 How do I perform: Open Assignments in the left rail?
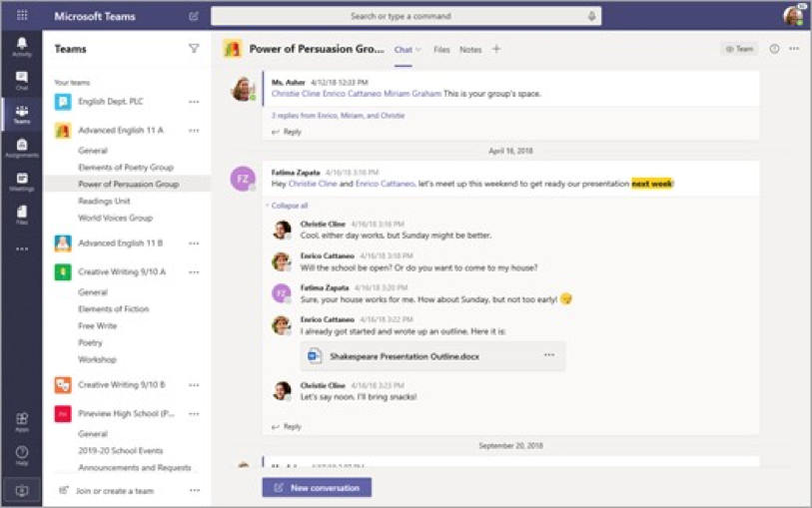(21, 149)
